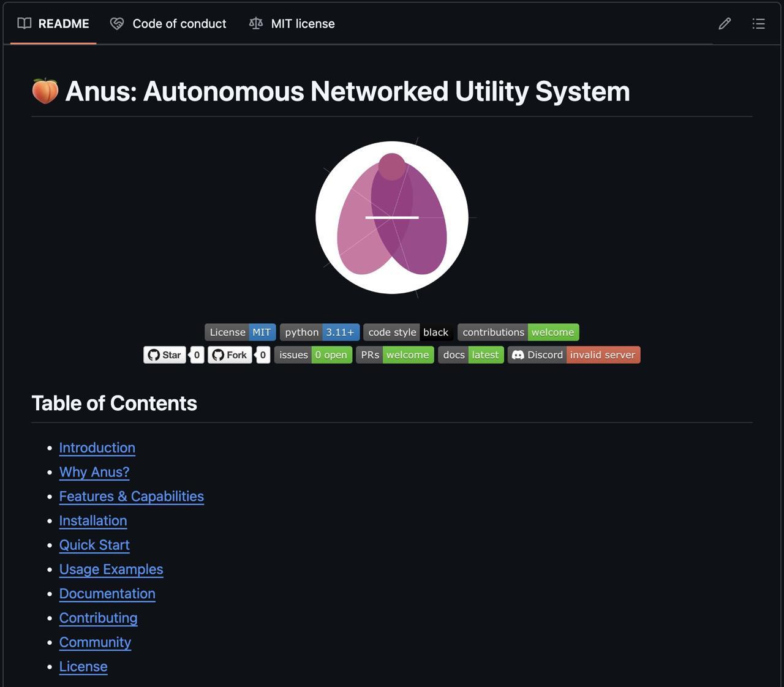Viewport: 784px width, 687px height.
Task: Click the circular pink project logo
Action: pos(392,217)
